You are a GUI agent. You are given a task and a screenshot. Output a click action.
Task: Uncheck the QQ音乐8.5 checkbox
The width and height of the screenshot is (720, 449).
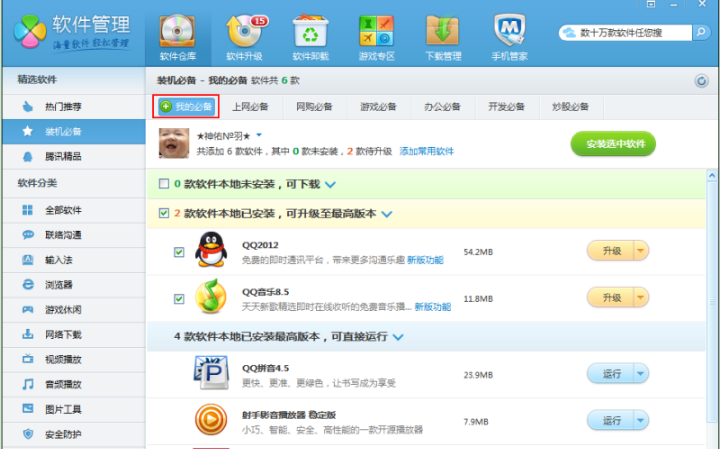click(179, 299)
